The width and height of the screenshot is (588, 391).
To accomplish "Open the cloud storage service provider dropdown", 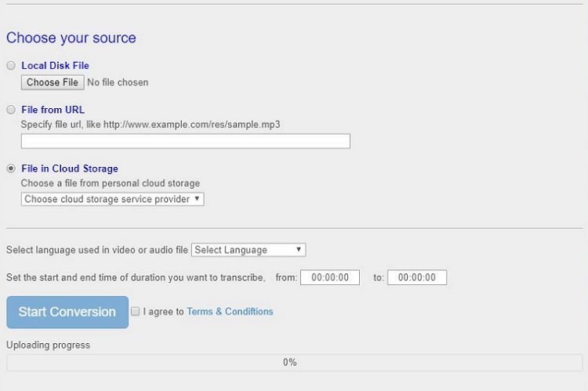I will pyautogui.click(x=112, y=199).
